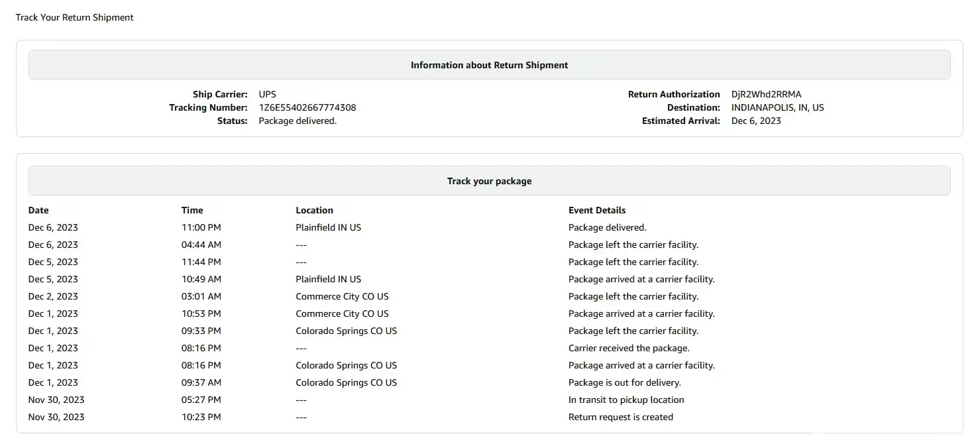Click the UPS ship carrier value
This screenshot has height=448, width=980.
pyautogui.click(x=267, y=94)
